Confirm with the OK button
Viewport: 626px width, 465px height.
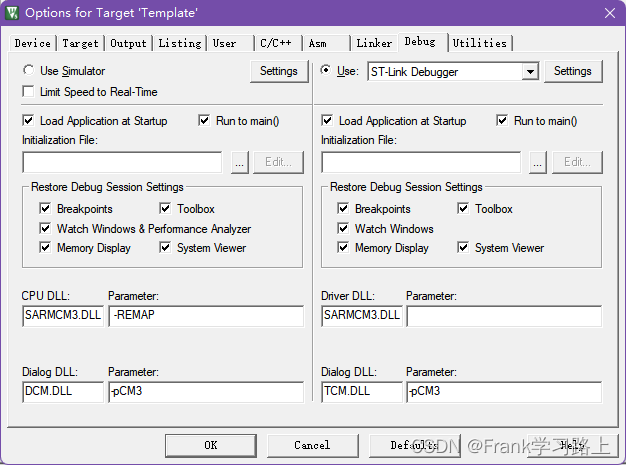(211, 445)
